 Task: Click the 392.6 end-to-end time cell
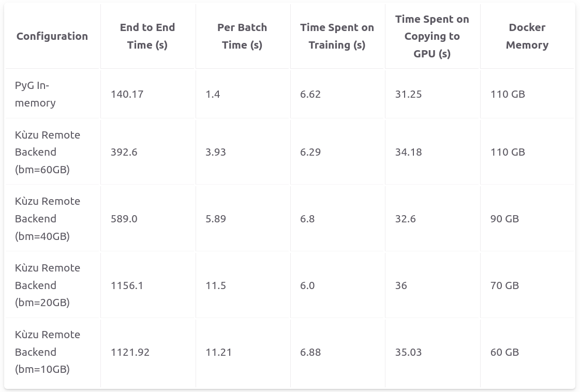pos(124,152)
